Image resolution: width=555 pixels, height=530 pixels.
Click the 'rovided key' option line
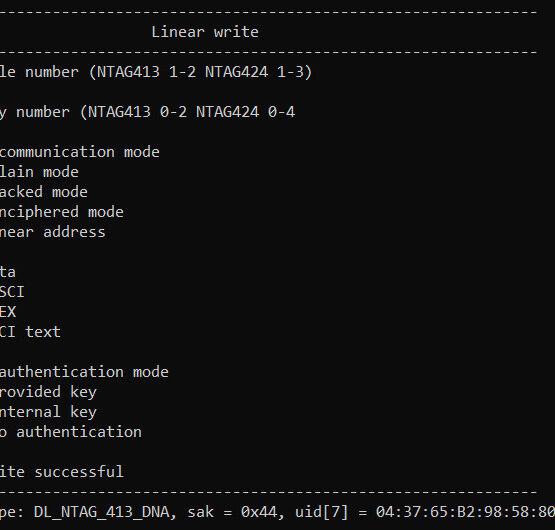(x=48, y=392)
